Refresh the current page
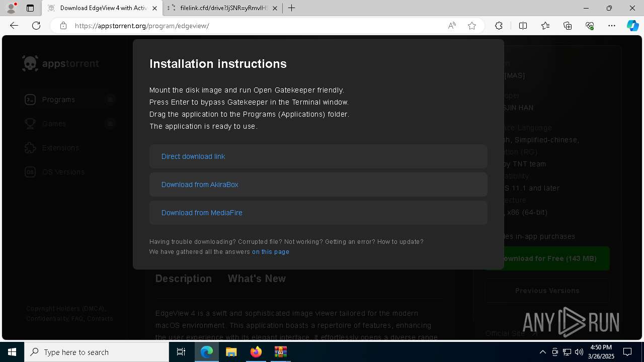The image size is (644, 362). point(36,26)
